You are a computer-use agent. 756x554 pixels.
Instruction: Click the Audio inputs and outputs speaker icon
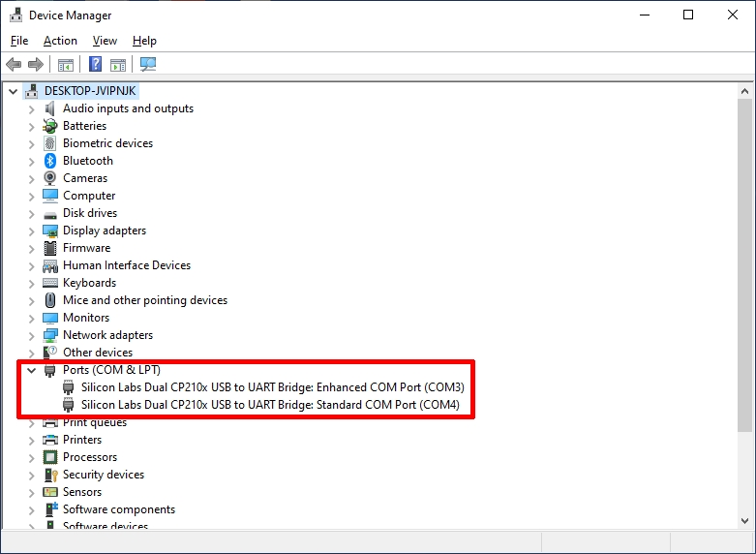point(49,108)
